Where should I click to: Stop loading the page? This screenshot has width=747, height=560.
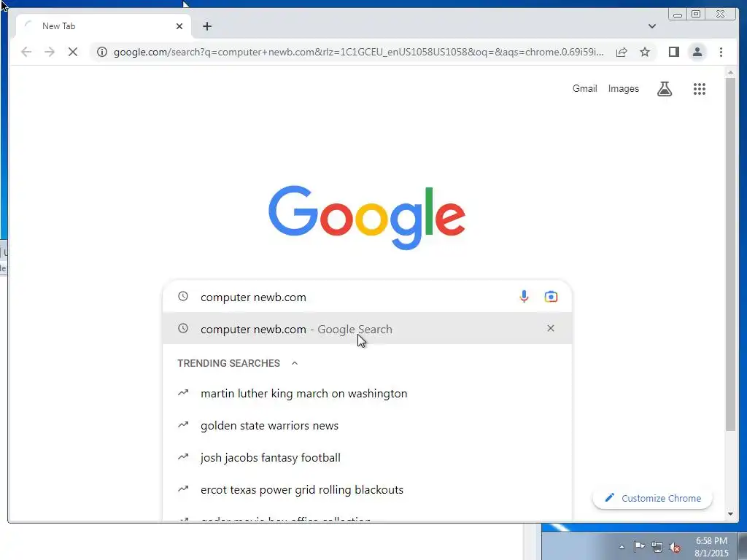point(73,52)
